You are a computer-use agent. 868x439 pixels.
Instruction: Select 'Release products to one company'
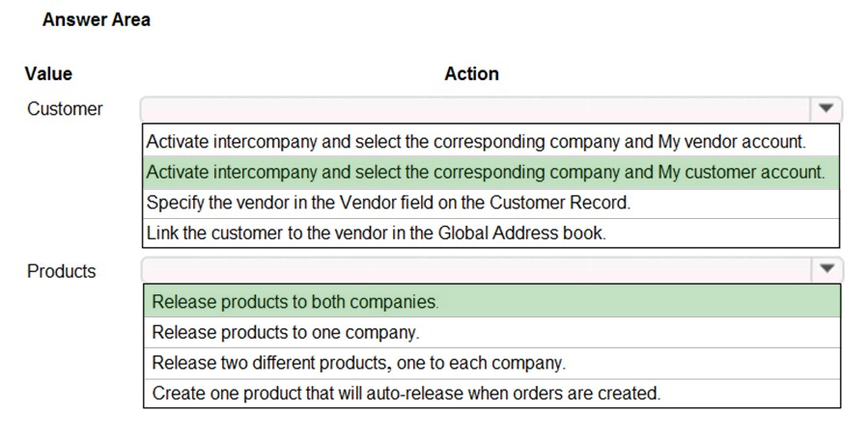(491, 332)
